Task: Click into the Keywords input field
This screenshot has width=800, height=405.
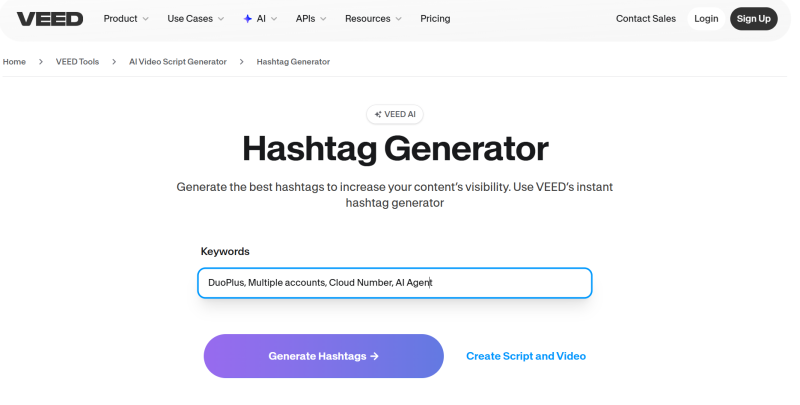Action: point(395,283)
